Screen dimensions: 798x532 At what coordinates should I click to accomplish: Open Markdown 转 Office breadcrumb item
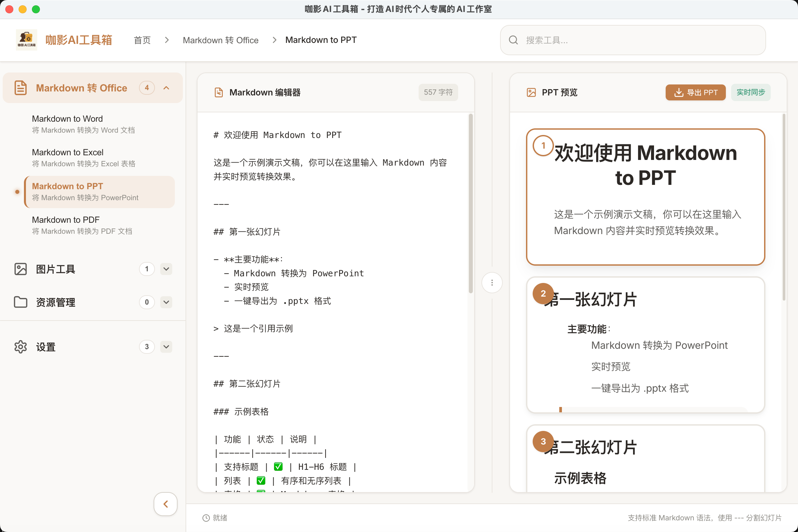point(220,40)
